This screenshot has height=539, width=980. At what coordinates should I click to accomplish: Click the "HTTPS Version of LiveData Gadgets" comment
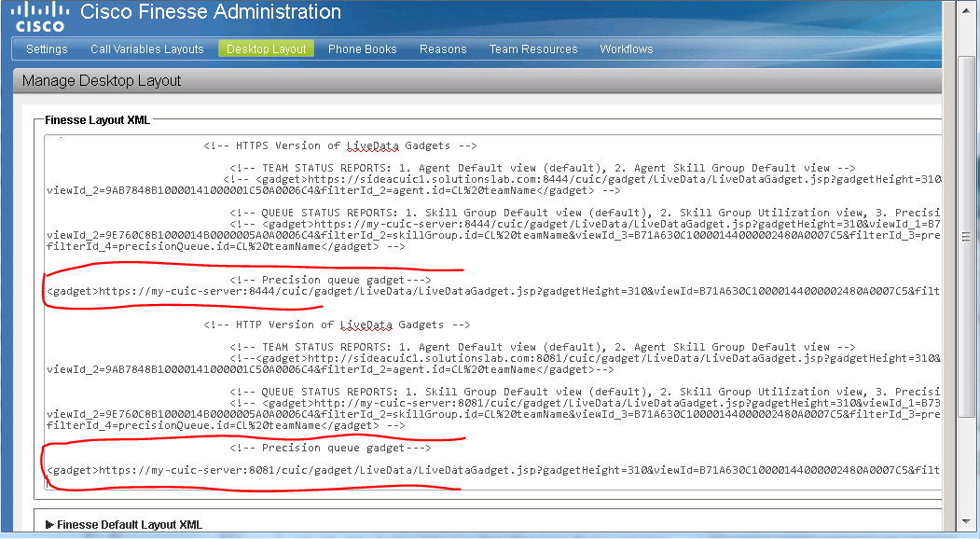pyautogui.click(x=340, y=145)
